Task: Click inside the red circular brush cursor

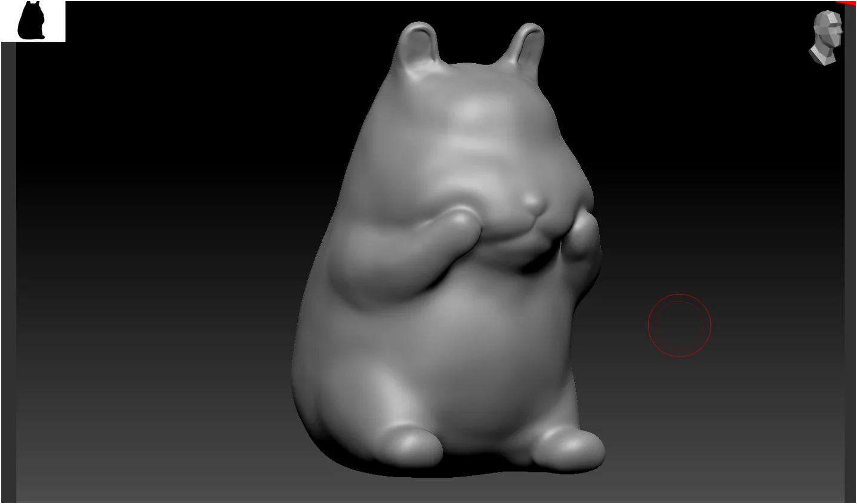Action: click(679, 325)
